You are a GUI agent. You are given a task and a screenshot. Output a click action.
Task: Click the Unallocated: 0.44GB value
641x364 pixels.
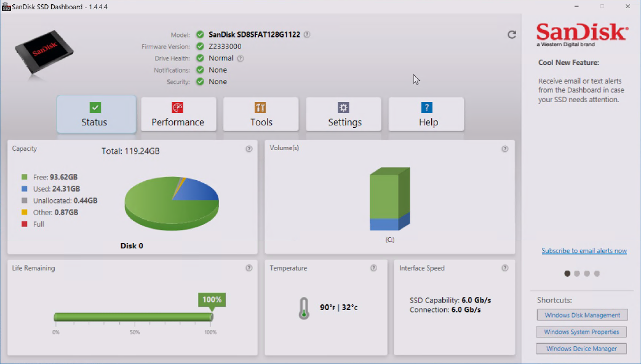[x=65, y=201]
